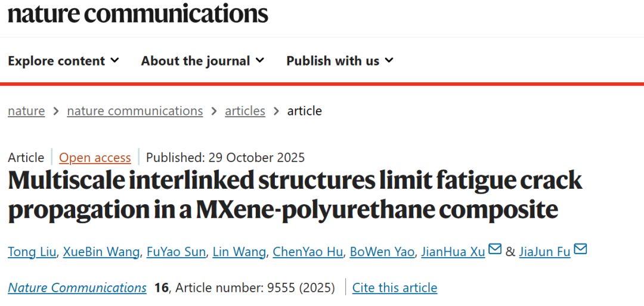This screenshot has width=644, height=306.
Task: Click Cite this article
Action: click(x=395, y=288)
